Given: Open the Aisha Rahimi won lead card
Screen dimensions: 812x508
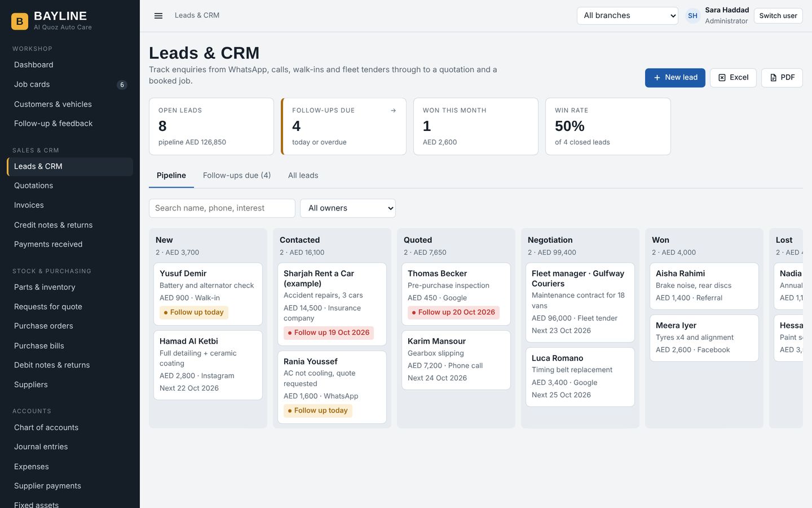Looking at the screenshot, I should tap(704, 286).
